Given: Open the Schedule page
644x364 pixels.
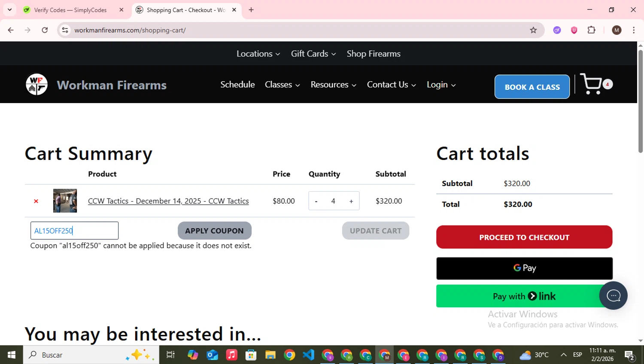Looking at the screenshot, I should coord(237,85).
